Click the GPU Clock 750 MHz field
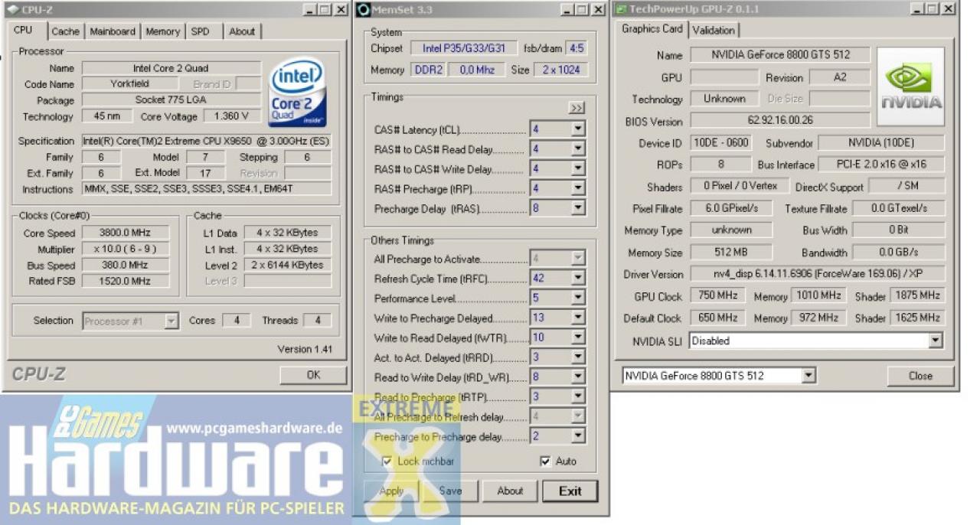The width and height of the screenshot is (980, 525). coord(718,295)
